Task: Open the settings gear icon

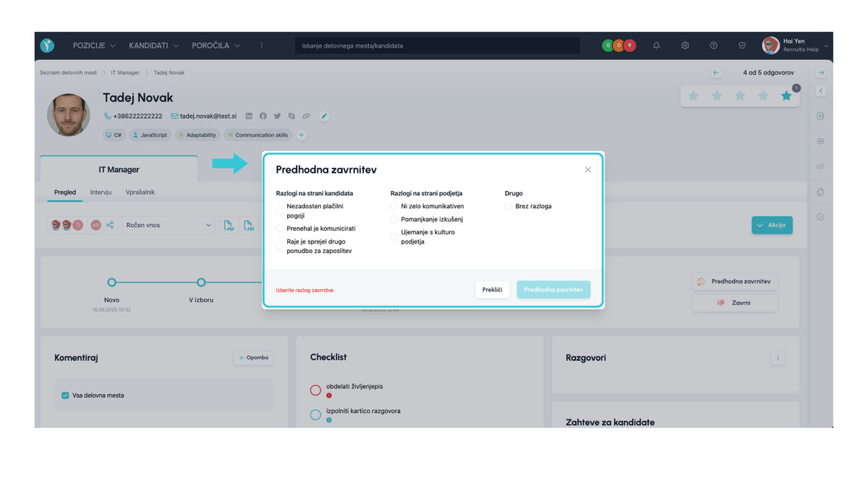Action: click(x=685, y=46)
